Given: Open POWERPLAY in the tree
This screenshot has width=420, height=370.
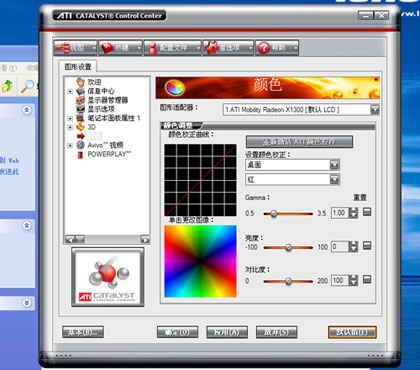Looking at the screenshot, I should pos(109,154).
